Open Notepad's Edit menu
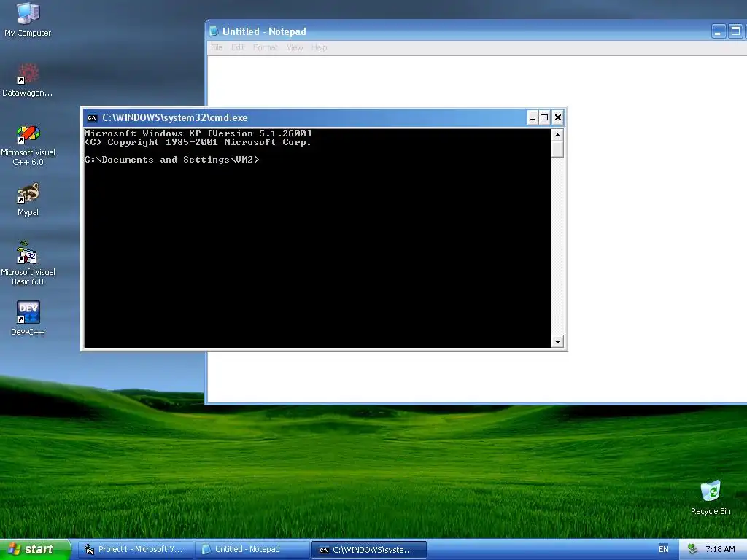Screen dimensions: 747x560 (238, 47)
